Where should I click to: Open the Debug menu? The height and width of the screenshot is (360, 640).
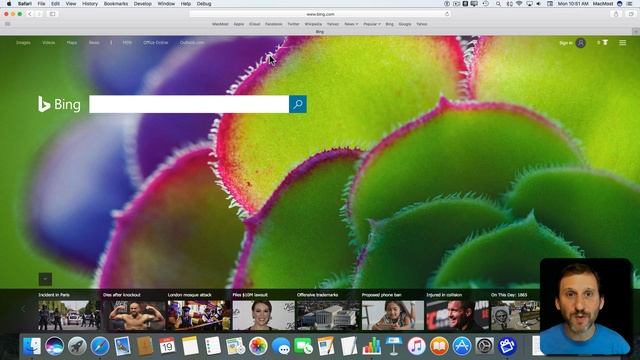coord(204,4)
